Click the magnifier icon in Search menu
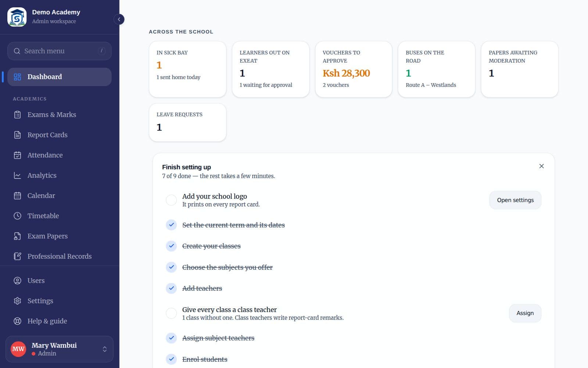Image resolution: width=588 pixels, height=368 pixels. (x=17, y=51)
